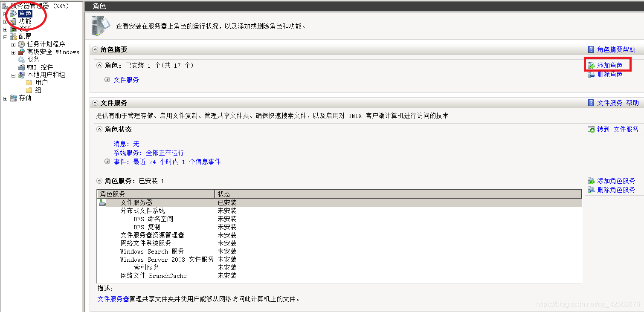Click the 高级安全 Windows firewall icon

(x=21, y=52)
